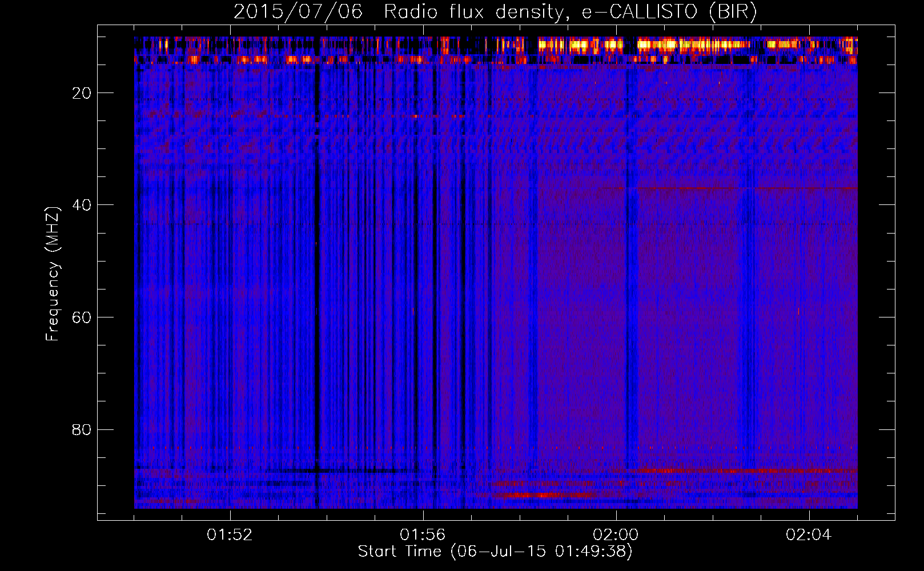Click the 80 MHz frequency tick label
The height and width of the screenshot is (571, 924).
82,429
